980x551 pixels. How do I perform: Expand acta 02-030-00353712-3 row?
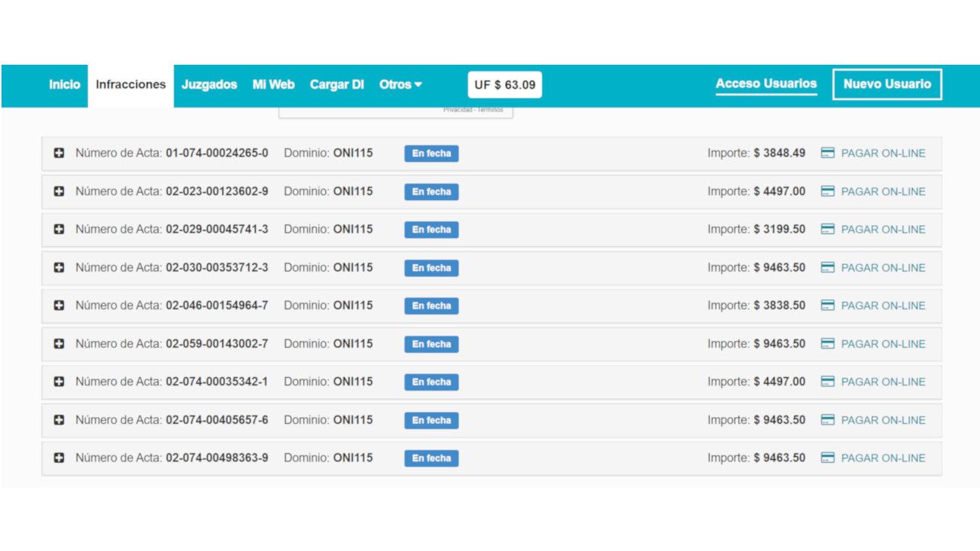[x=59, y=268]
